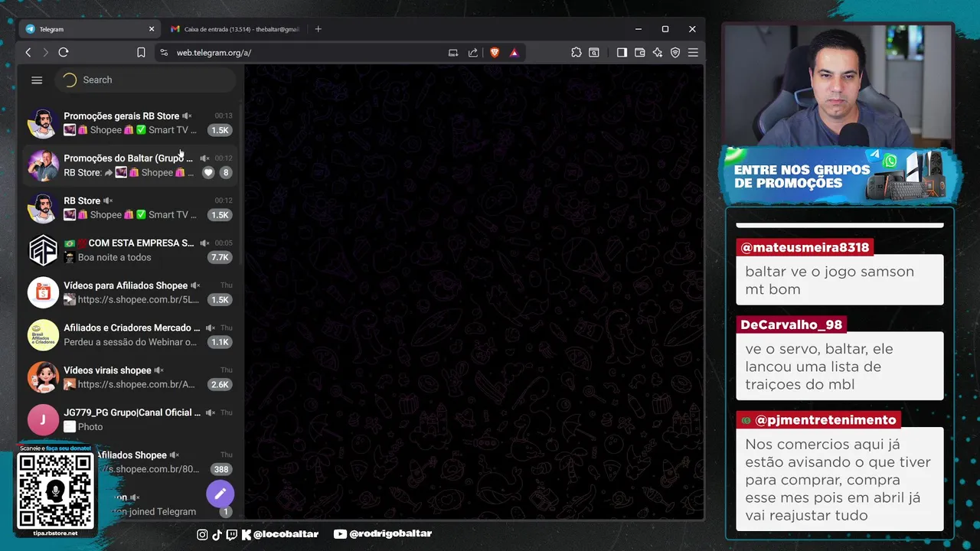The height and width of the screenshot is (551, 980).
Task: Open the browser main menu
Action: [693, 52]
